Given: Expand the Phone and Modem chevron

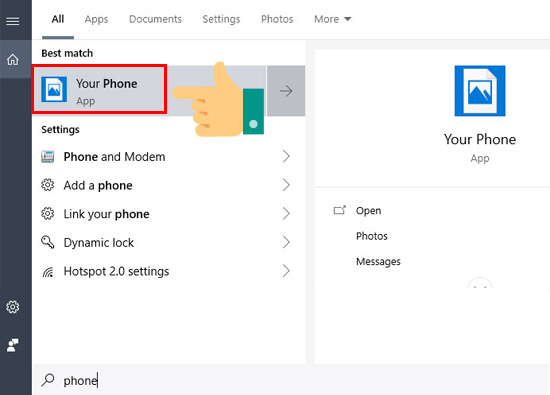Looking at the screenshot, I should point(286,156).
